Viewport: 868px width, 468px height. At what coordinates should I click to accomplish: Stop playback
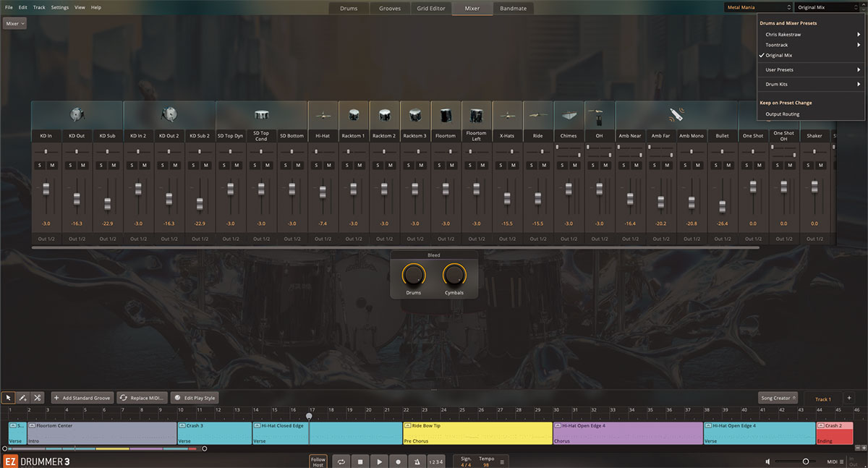pyautogui.click(x=359, y=461)
